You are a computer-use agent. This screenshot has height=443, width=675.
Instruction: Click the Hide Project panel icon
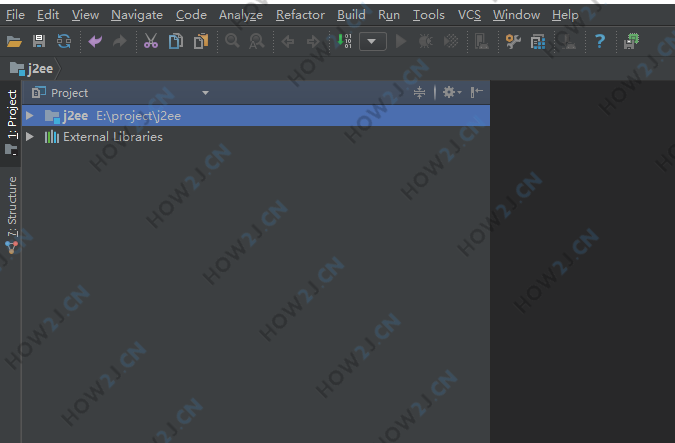476,92
